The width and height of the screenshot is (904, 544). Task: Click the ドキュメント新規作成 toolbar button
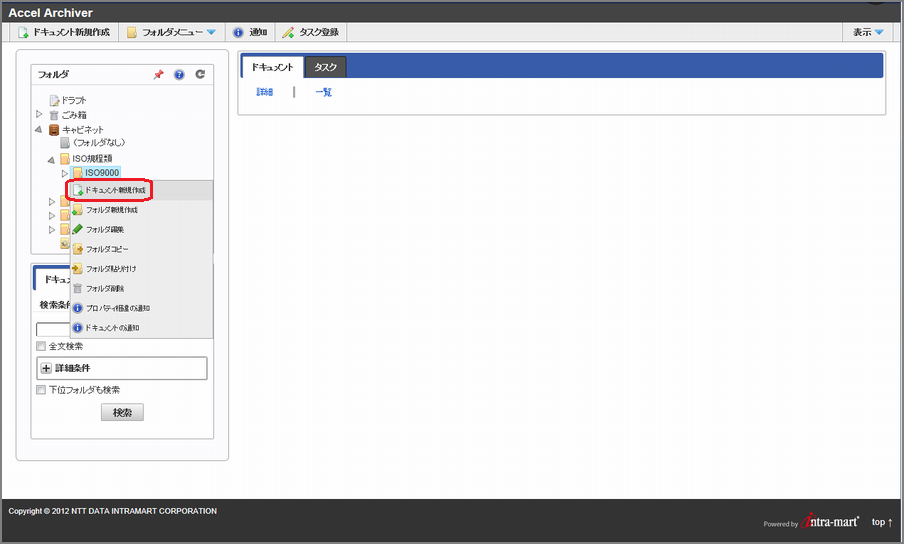64,32
